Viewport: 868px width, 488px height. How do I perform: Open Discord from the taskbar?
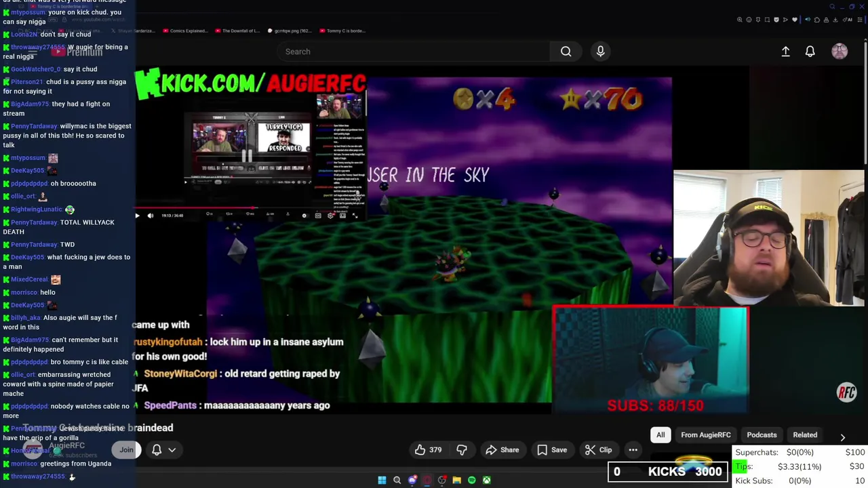412,481
